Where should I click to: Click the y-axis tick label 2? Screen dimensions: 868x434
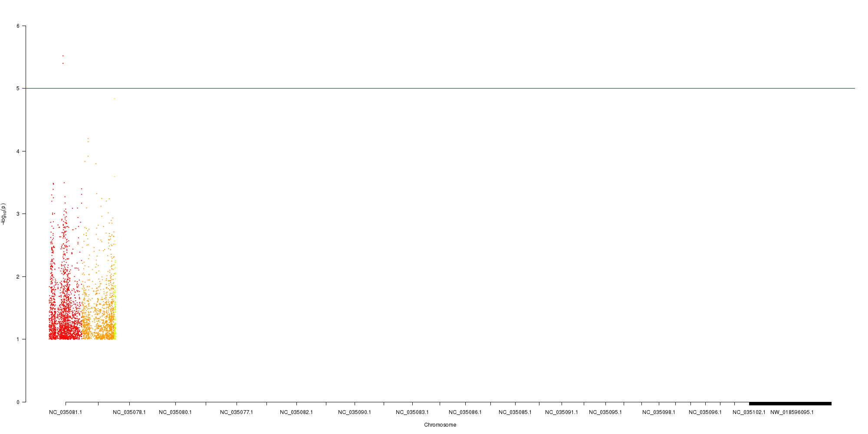tap(18, 277)
